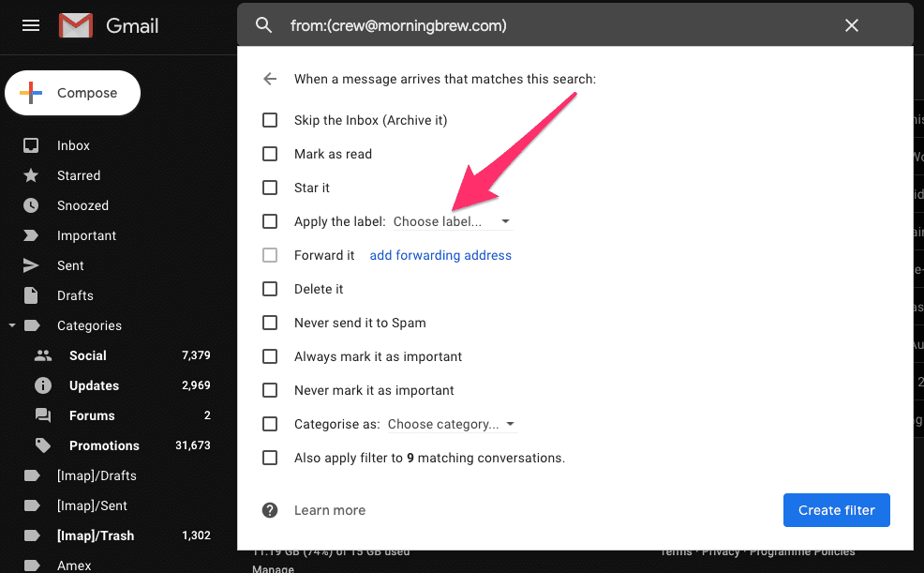
Task: Open the Inbox folder
Action: pos(73,145)
